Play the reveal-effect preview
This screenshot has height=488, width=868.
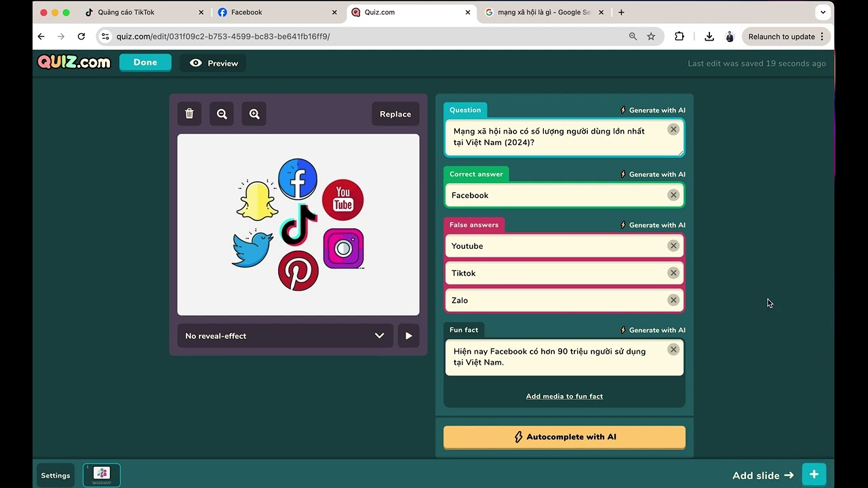[x=408, y=335]
